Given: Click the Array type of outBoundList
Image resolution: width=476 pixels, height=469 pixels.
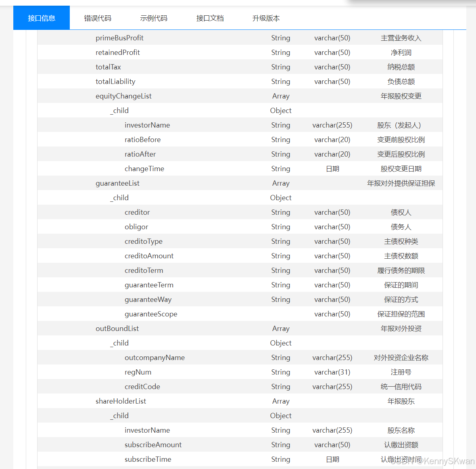Looking at the screenshot, I should click(281, 329).
